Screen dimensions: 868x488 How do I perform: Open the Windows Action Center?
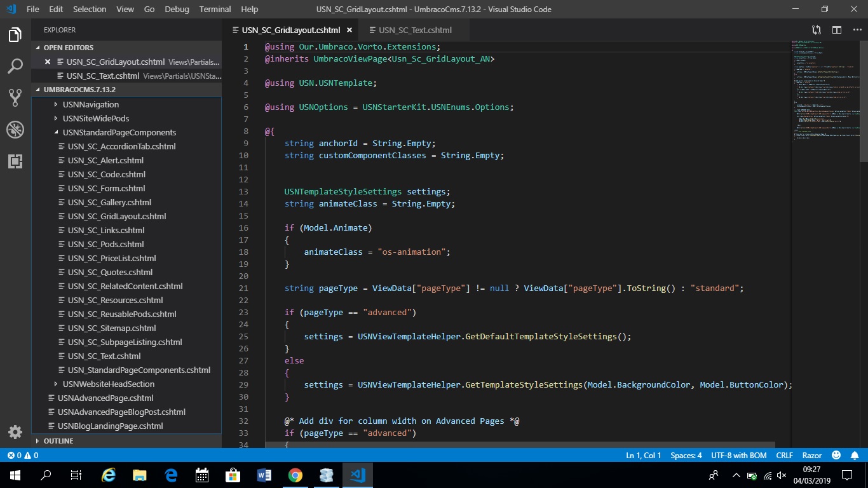tap(847, 475)
